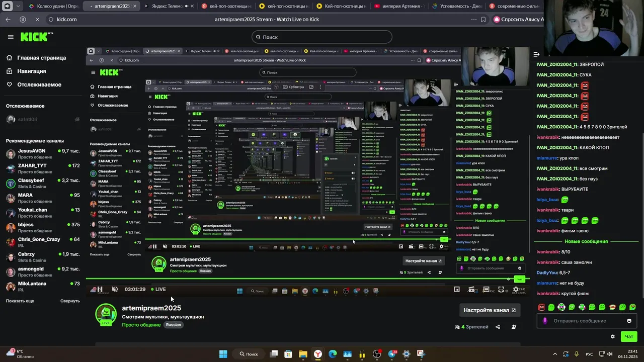The image size is (644, 362).
Task: Open the emoji picker in message box
Action: click(x=629, y=321)
